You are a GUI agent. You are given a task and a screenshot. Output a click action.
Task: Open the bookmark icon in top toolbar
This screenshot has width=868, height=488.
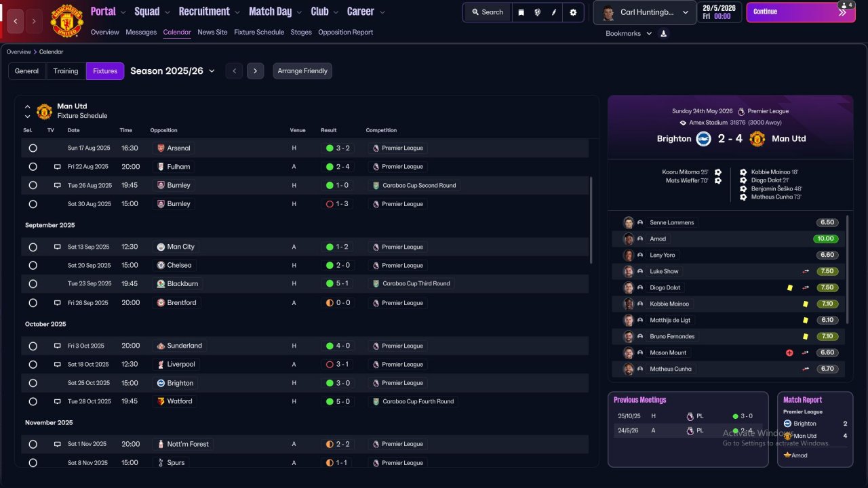pos(521,12)
